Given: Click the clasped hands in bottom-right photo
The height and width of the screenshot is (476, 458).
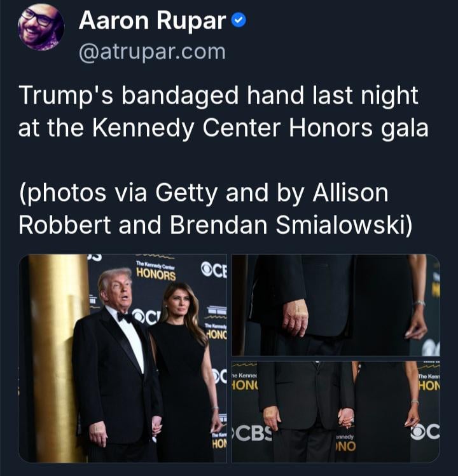Looking at the screenshot, I should (347, 418).
